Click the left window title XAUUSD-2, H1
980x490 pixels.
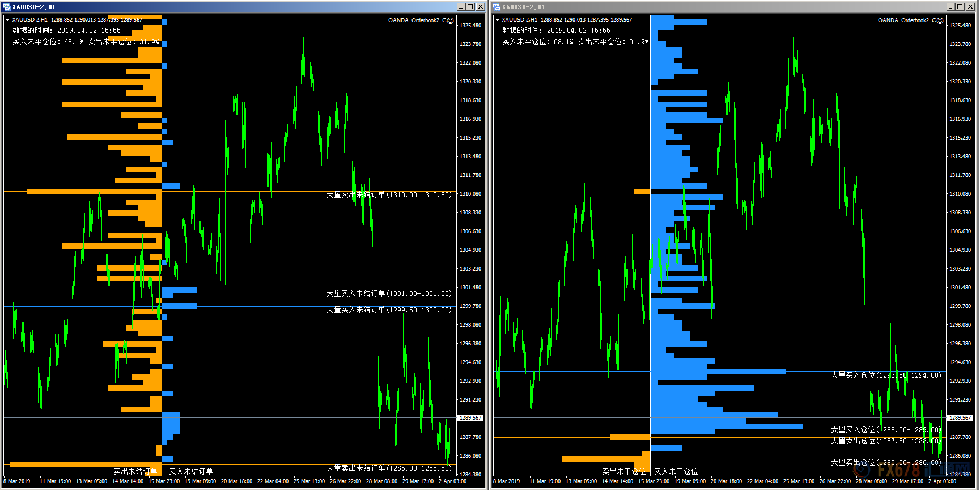click(34, 7)
